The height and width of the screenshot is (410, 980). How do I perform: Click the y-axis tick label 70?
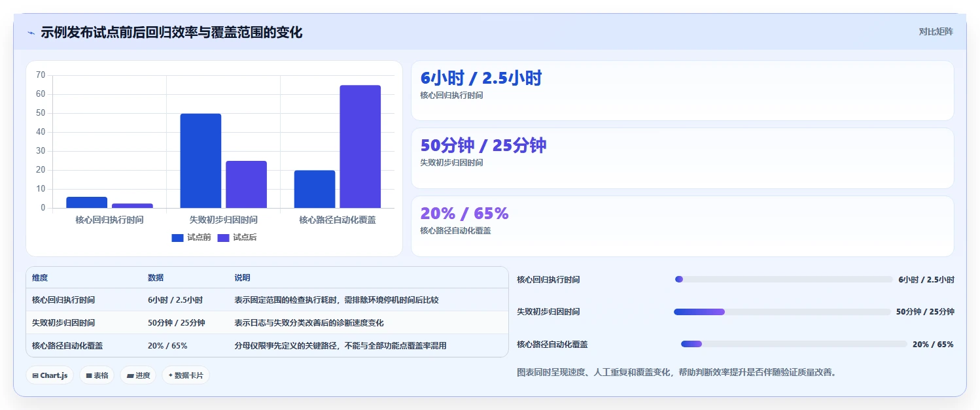(x=41, y=75)
